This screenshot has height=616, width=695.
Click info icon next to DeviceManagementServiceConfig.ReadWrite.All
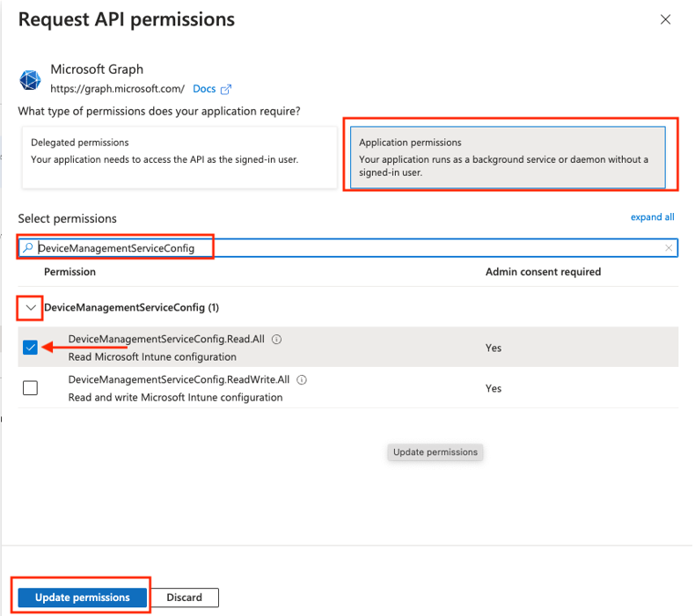[302, 381]
